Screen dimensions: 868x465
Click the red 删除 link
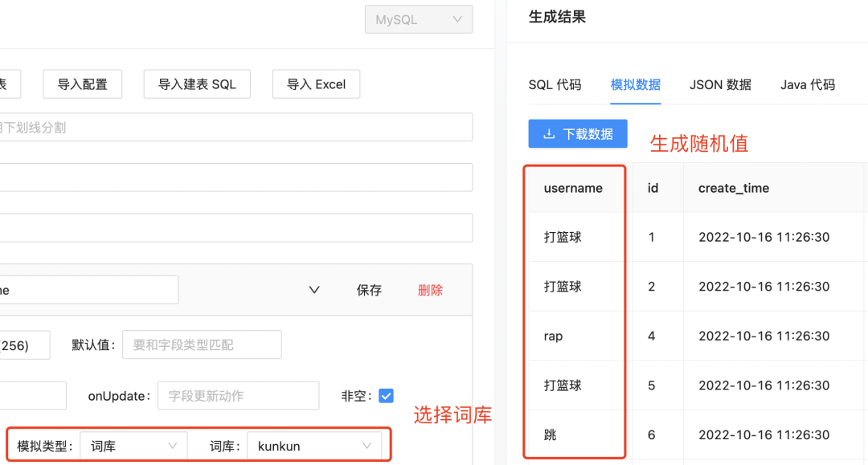tap(430, 290)
